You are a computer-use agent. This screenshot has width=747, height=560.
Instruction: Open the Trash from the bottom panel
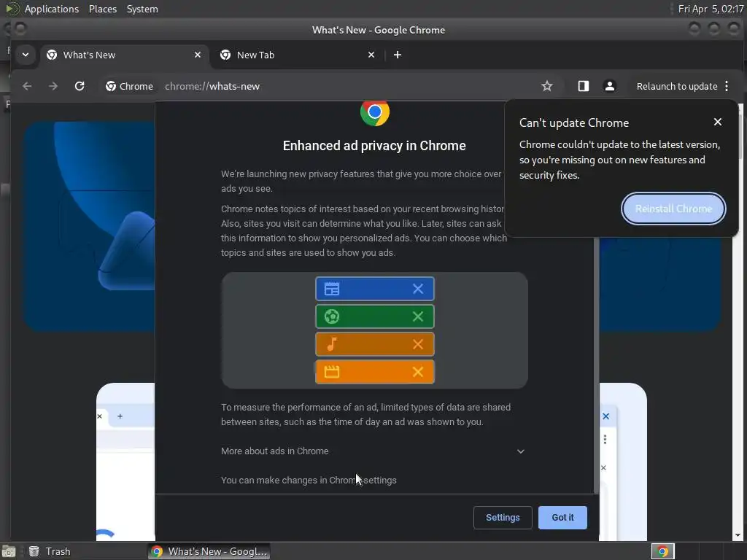click(50, 551)
